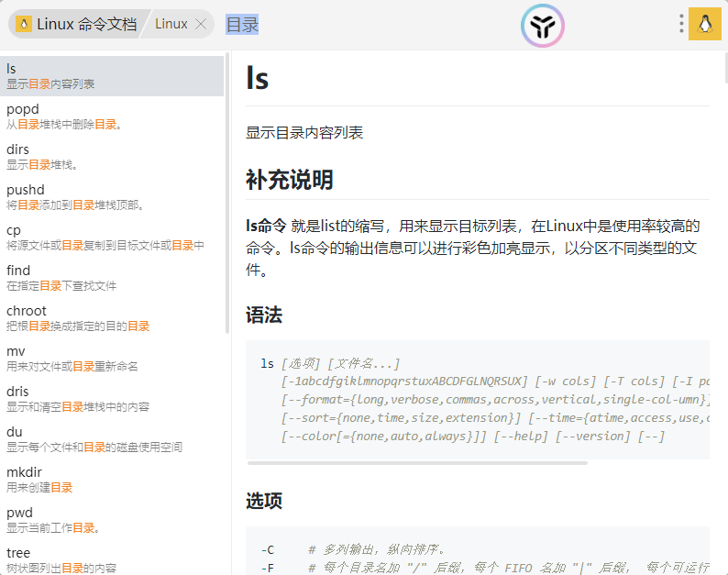728x575 pixels.
Task: Open the mkdir command entry
Action: click(x=112, y=480)
